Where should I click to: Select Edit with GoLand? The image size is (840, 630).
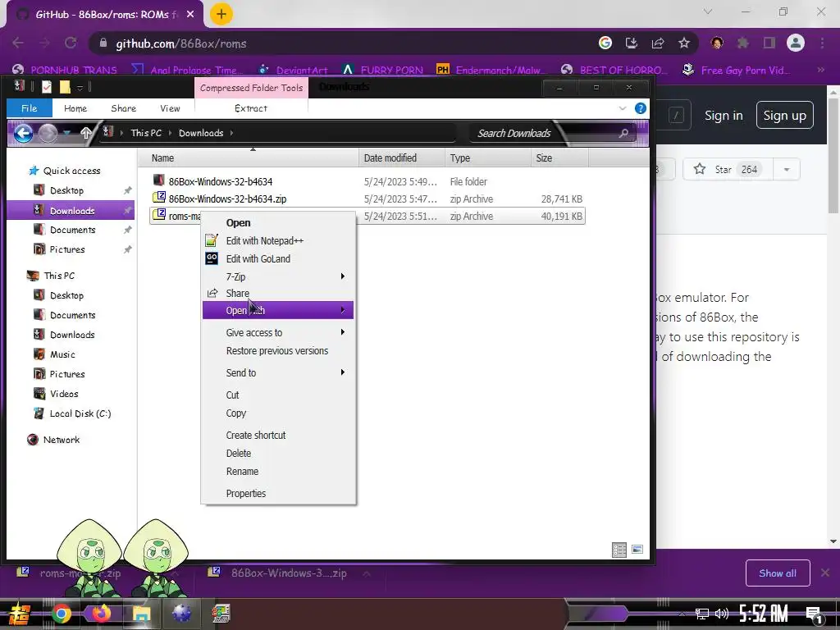277,258
